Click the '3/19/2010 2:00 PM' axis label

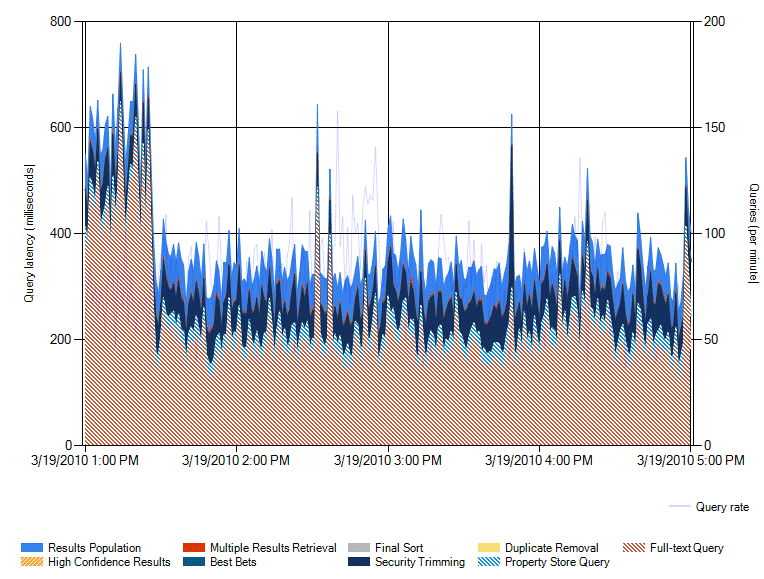coord(236,460)
